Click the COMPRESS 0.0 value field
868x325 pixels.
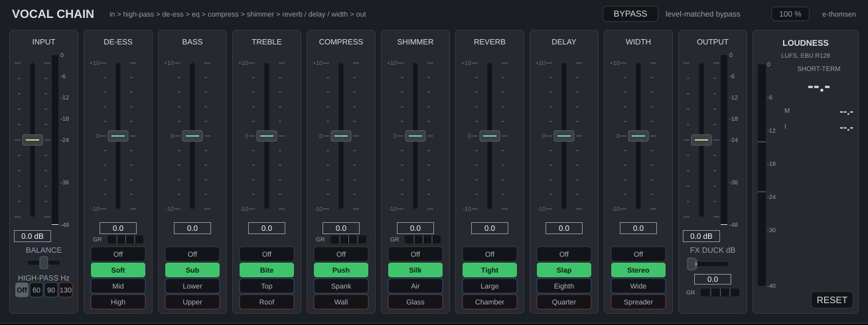341,228
